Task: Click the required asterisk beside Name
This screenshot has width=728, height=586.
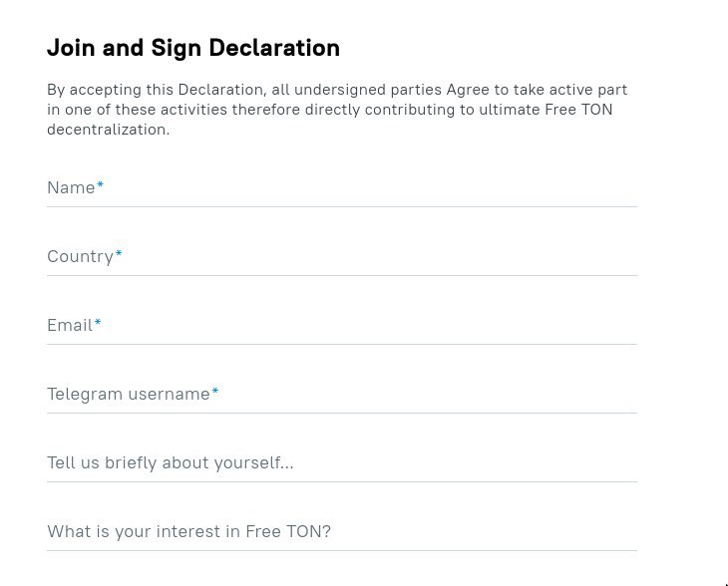Action: click(100, 185)
